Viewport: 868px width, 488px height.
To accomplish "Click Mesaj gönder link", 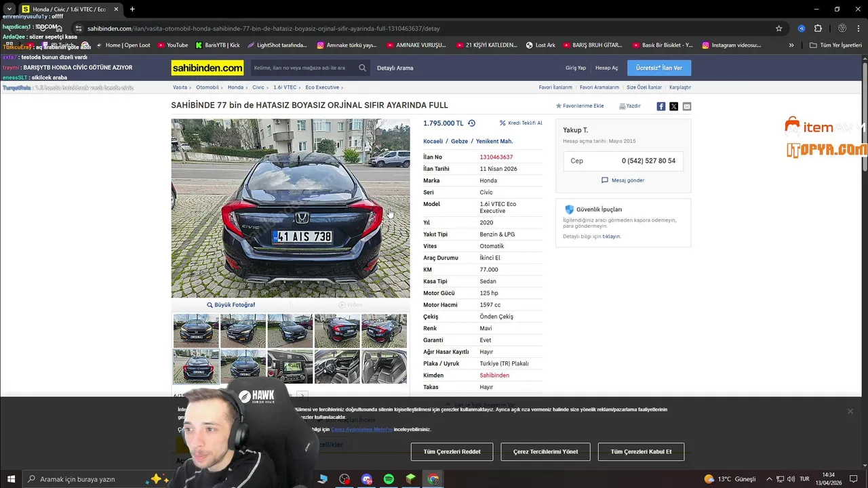I will pos(623,180).
